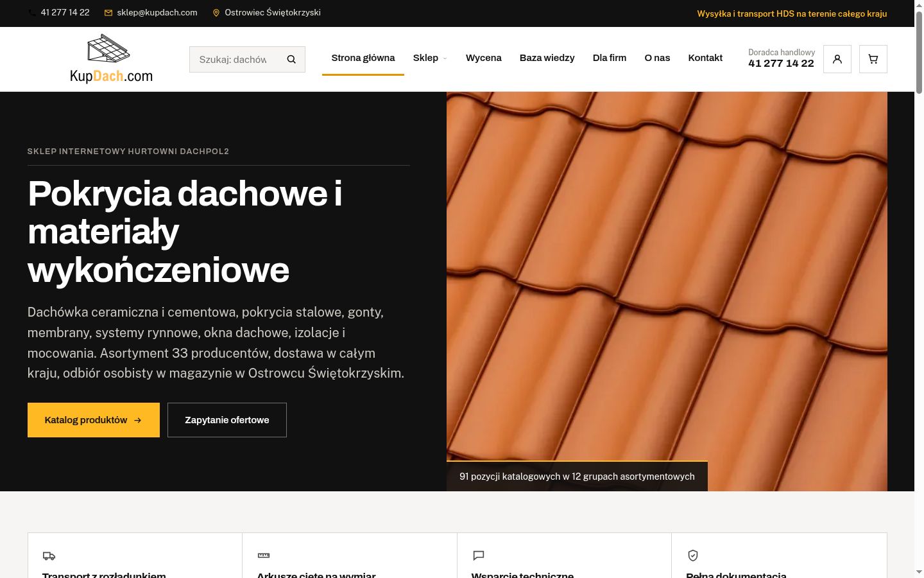Open the O nas page
Viewport: 924px width, 578px height.
657,58
